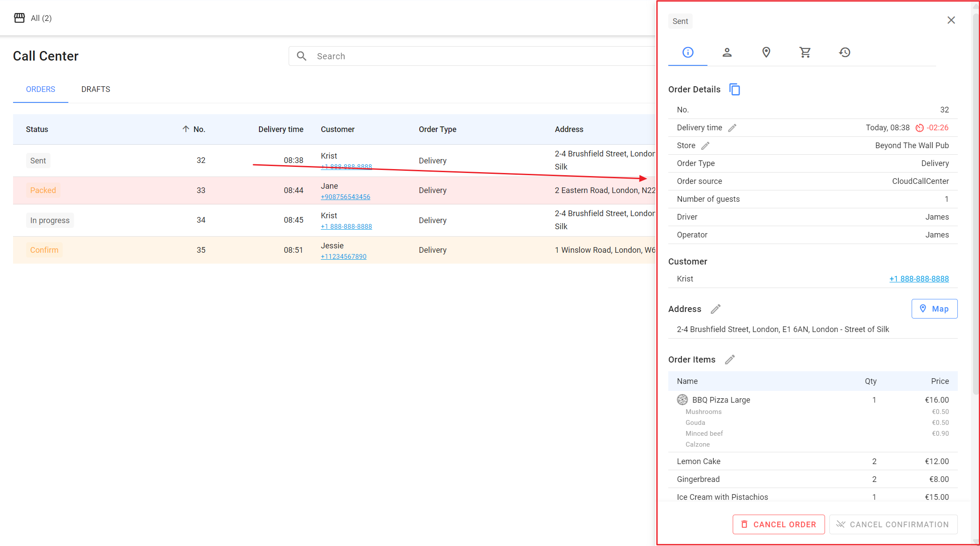Viewport: 980px width, 546px height.
Task: Click order number 33 in the table
Action: (x=201, y=190)
